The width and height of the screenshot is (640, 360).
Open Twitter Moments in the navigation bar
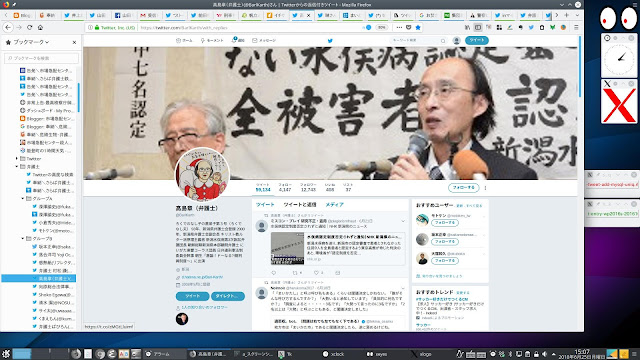[212, 40]
